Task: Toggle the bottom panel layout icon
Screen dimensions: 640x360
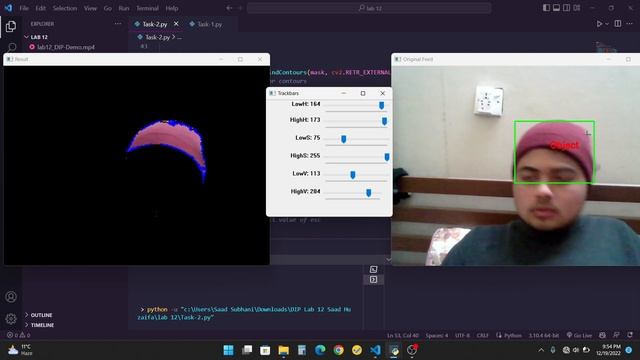Action: tap(556, 8)
